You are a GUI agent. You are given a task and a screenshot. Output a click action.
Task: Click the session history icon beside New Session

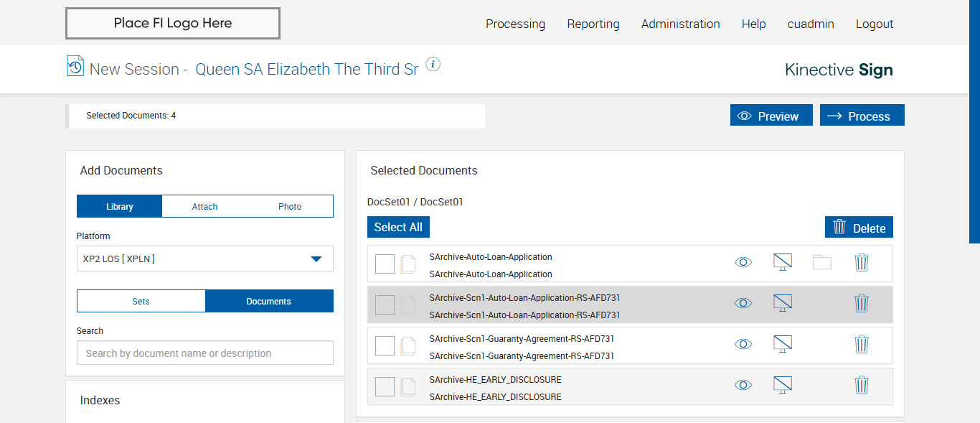click(75, 66)
